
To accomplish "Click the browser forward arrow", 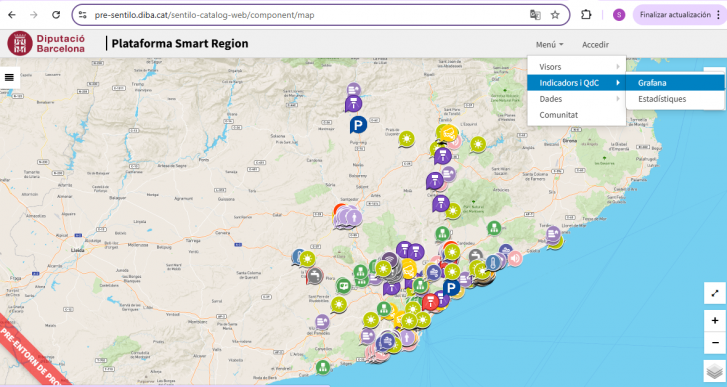I will (34, 15).
